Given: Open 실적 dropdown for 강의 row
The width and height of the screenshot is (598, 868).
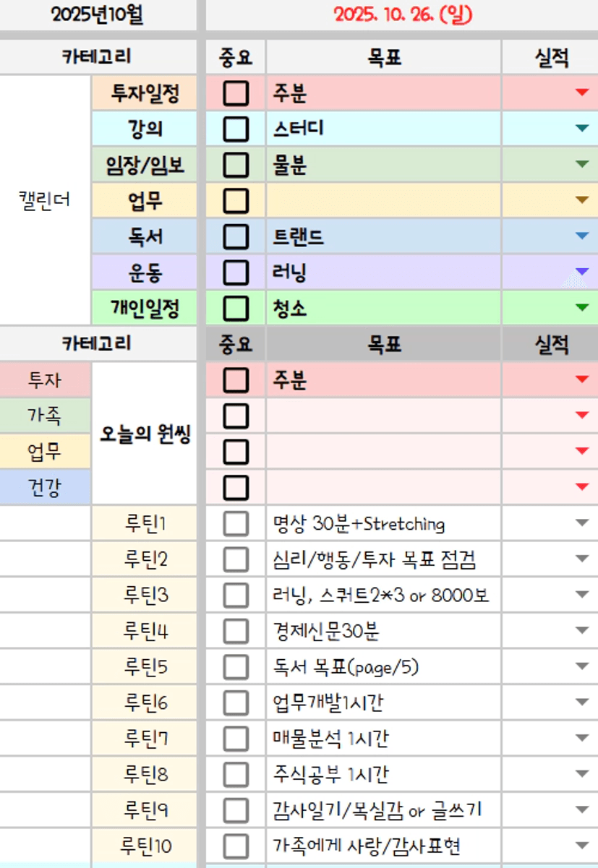Looking at the screenshot, I should (582, 129).
